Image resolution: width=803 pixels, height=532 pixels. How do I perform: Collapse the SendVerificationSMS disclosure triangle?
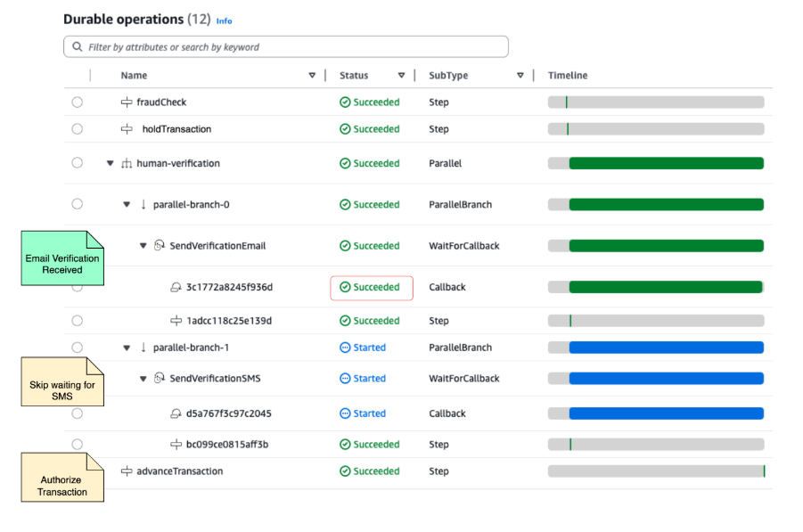point(143,378)
